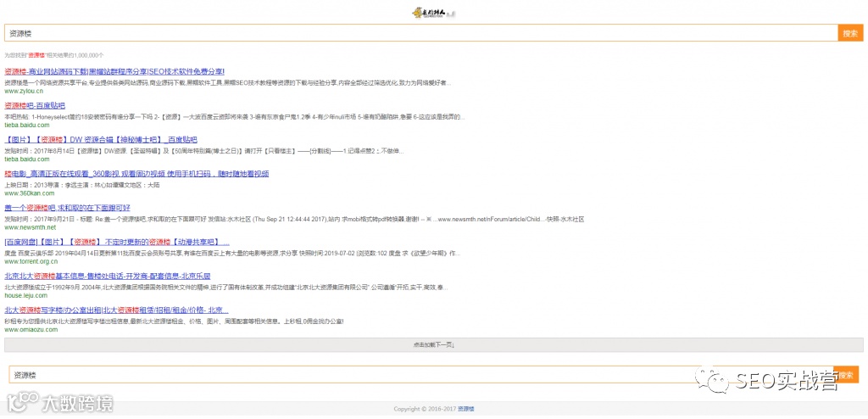868x419 pixels.
Task: Open the 北京北大资源楼基本信息 result
Action: 108,276
